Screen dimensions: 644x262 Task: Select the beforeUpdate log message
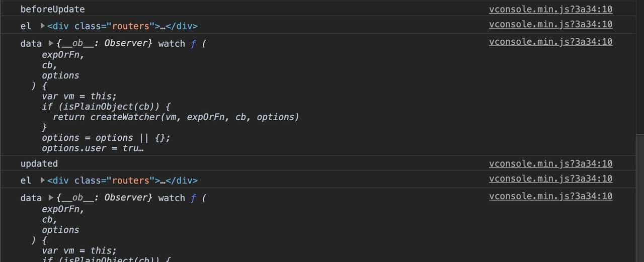[x=52, y=9]
